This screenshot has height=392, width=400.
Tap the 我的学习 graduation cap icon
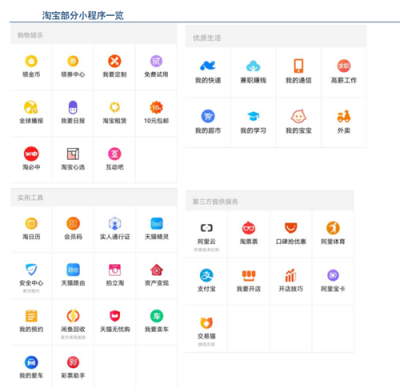pos(253,116)
